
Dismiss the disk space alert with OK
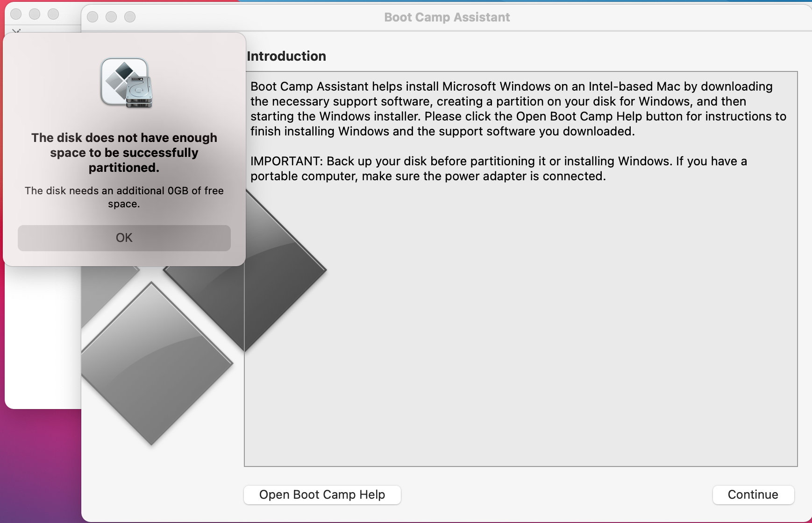click(x=124, y=238)
